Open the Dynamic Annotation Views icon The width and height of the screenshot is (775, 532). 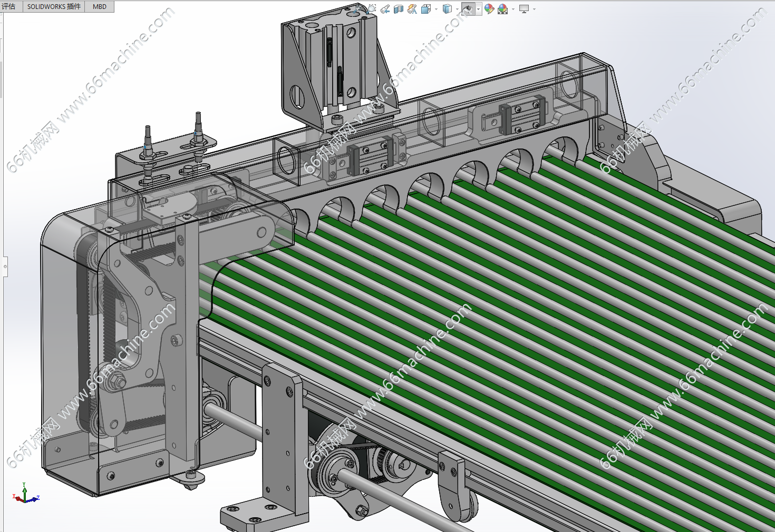(x=412, y=9)
